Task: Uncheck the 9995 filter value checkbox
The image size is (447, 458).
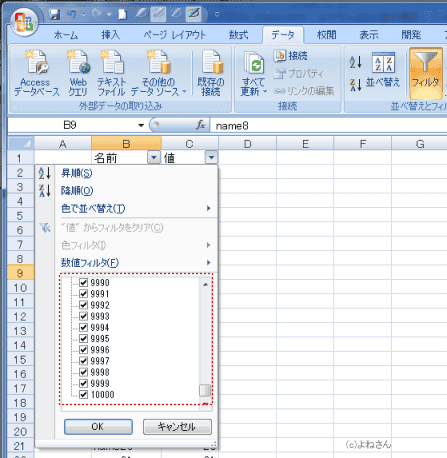Action: point(83,339)
